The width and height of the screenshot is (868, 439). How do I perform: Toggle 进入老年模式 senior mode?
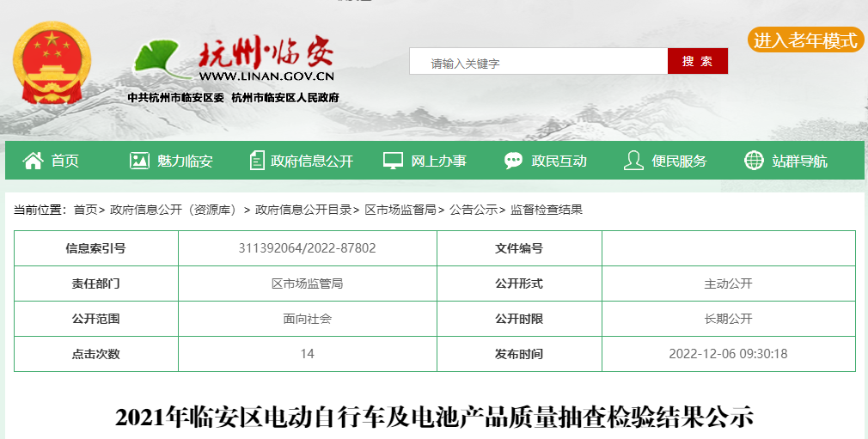[805, 40]
